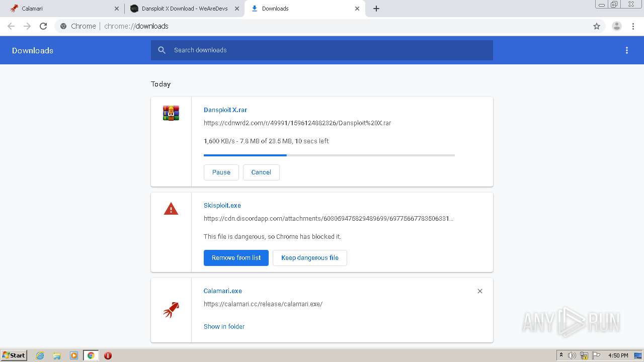The height and width of the screenshot is (362, 644).
Task: Click the Downloads page title
Action: coord(33,50)
